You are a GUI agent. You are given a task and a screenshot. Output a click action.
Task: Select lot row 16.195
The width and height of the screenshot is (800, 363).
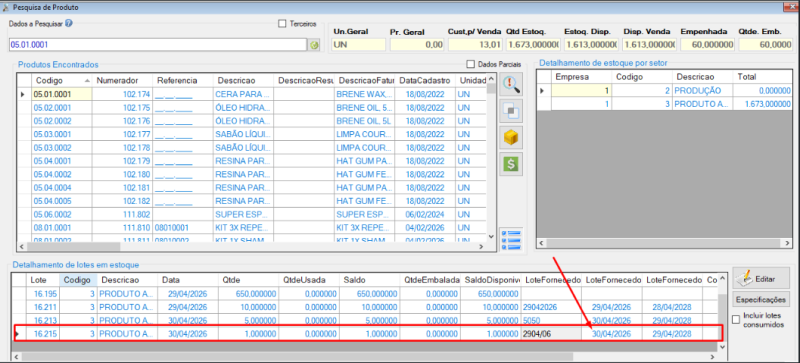tap(365, 294)
